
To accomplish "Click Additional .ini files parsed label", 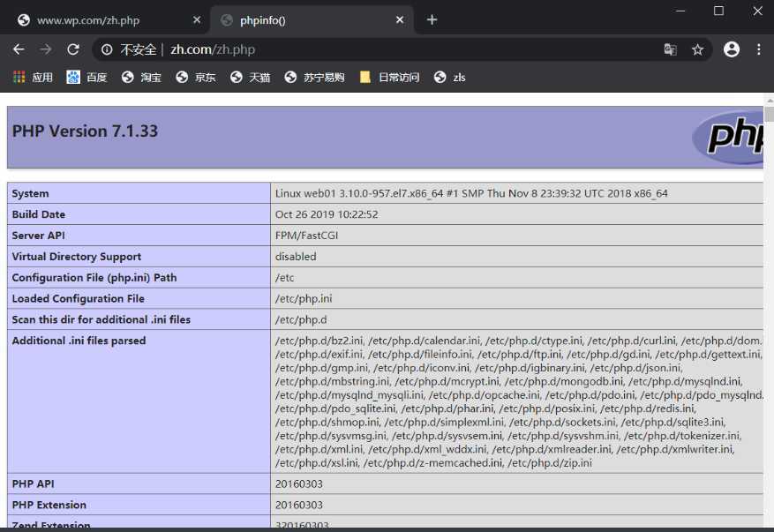I will pyautogui.click(x=79, y=341).
